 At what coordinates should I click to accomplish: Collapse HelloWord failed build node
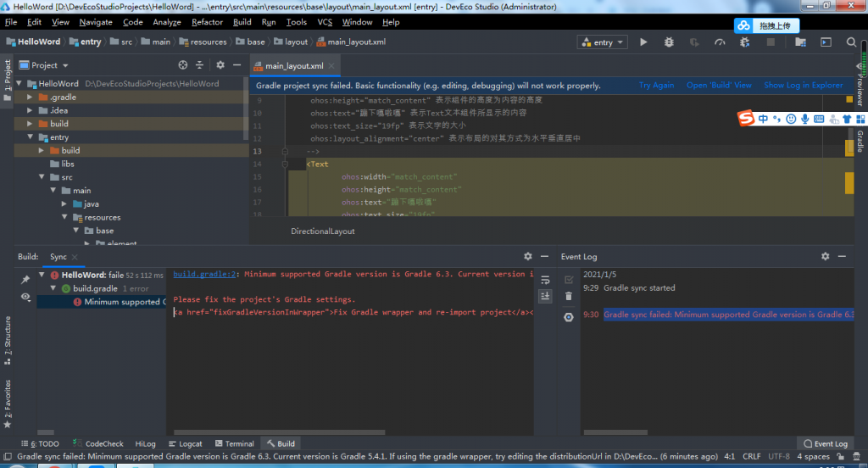click(x=42, y=275)
